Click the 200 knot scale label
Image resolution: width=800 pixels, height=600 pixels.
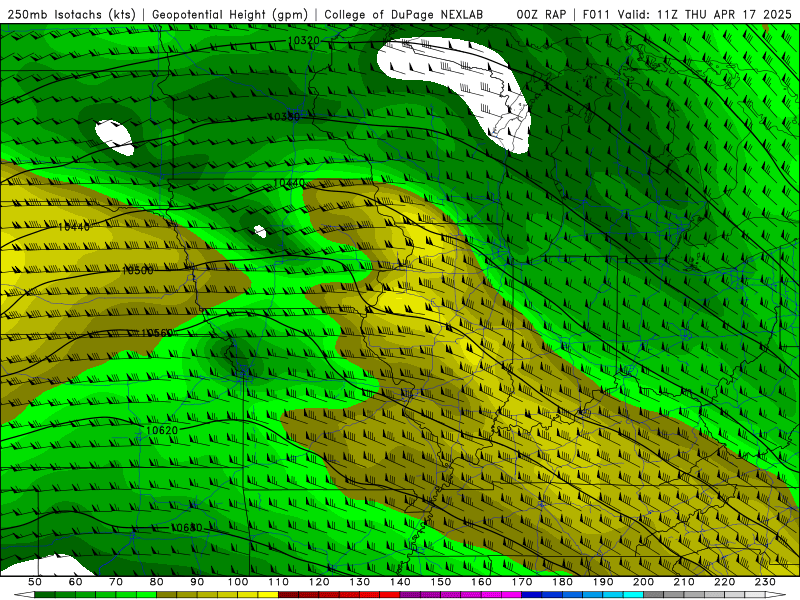(x=644, y=582)
